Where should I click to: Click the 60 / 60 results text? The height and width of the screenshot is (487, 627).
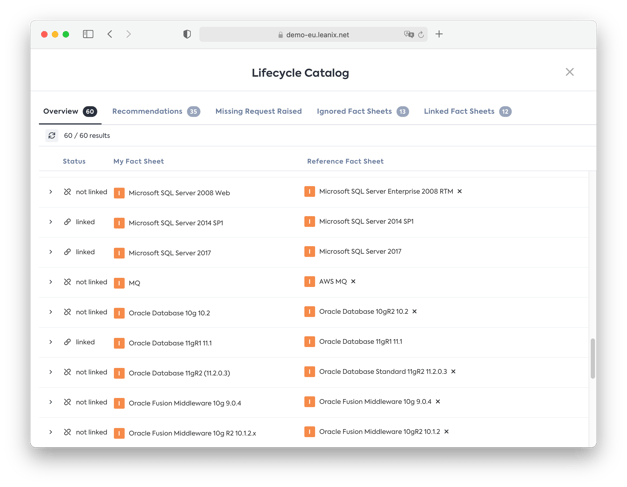pos(87,136)
